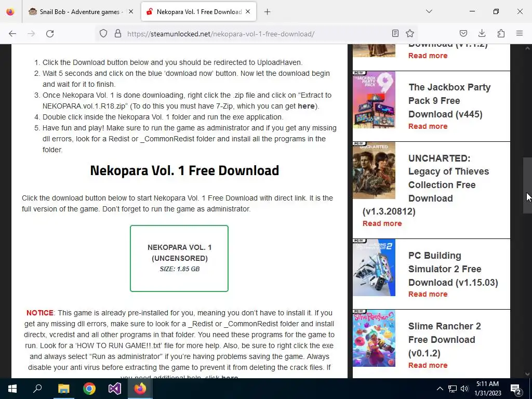View site security lock info

[118, 34]
